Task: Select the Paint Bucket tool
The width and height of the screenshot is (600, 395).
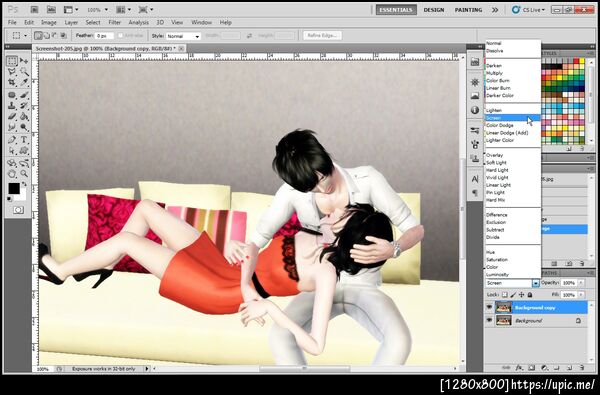Action: 24,116
